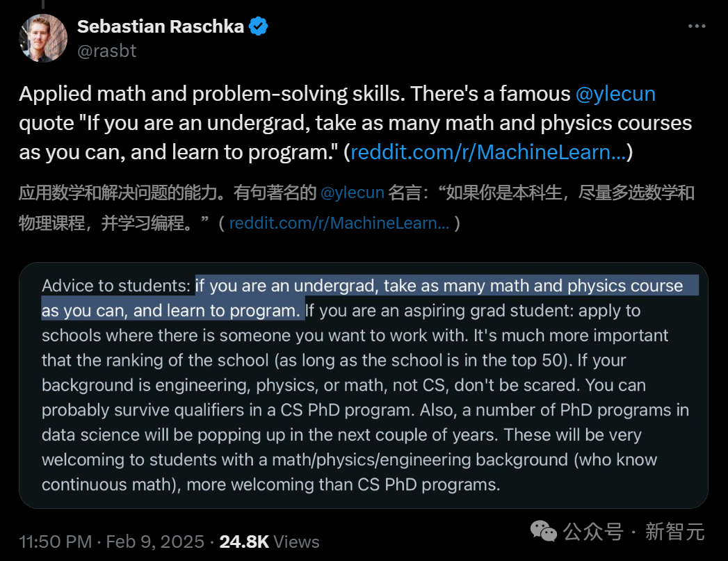728x561 pixels.
Task: Click the @ylecun mention in Chinese translation
Action: pyautogui.click(x=353, y=193)
